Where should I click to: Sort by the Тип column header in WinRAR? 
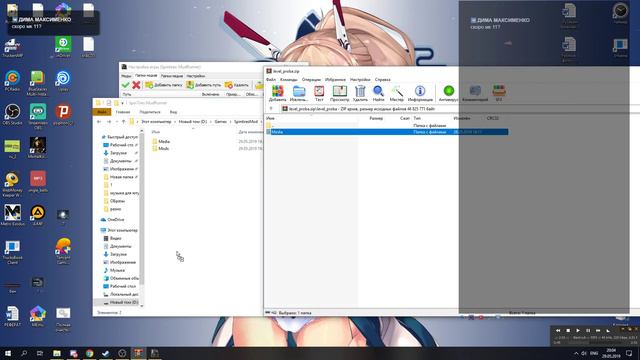tap(417, 118)
